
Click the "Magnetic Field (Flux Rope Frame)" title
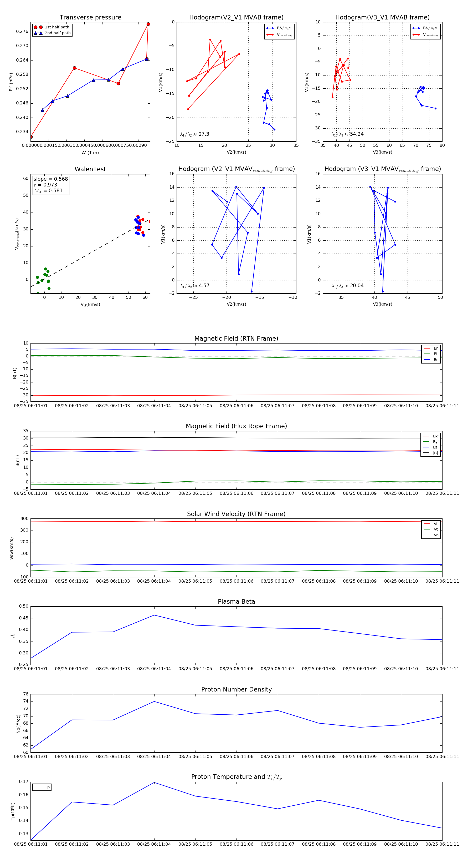click(236, 426)
